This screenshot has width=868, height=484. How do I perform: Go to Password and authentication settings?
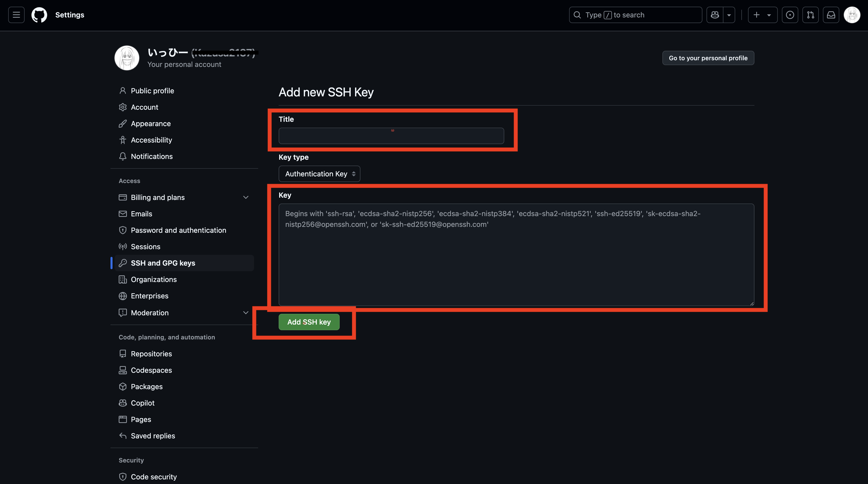pos(178,230)
